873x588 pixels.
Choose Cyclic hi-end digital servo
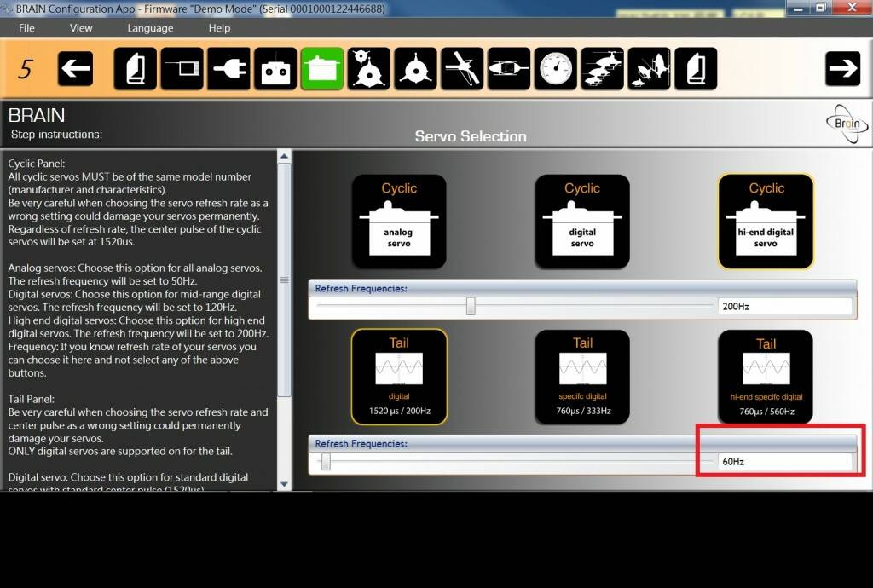coord(766,222)
